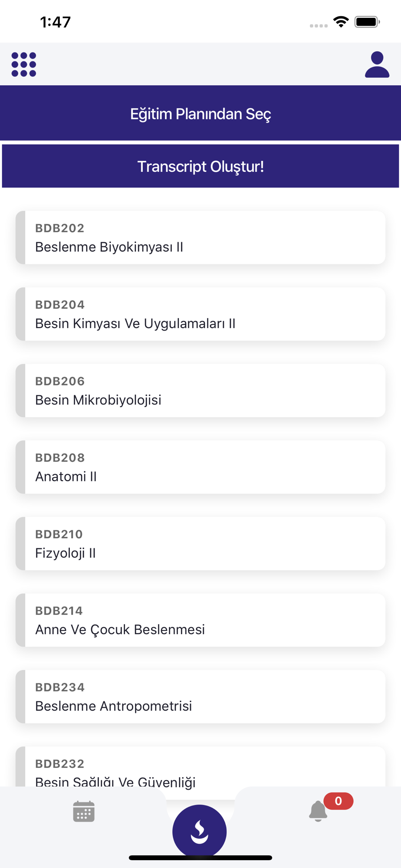Image resolution: width=401 pixels, height=868 pixels.
Task: Tap the clock time in status bar
Action: coord(55,22)
